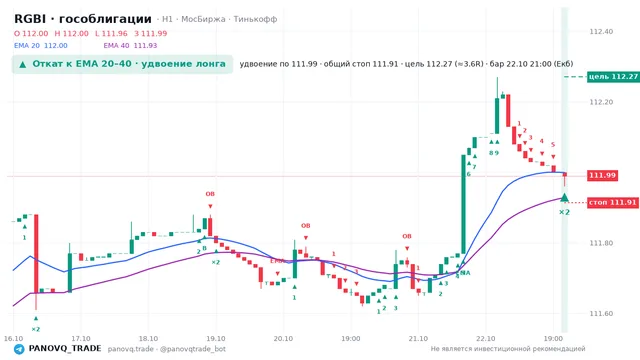Image resolution: width=640 pixels, height=360 pixels.
Task: Click the 112.40 price axis label
Action: pyautogui.click(x=601, y=31)
